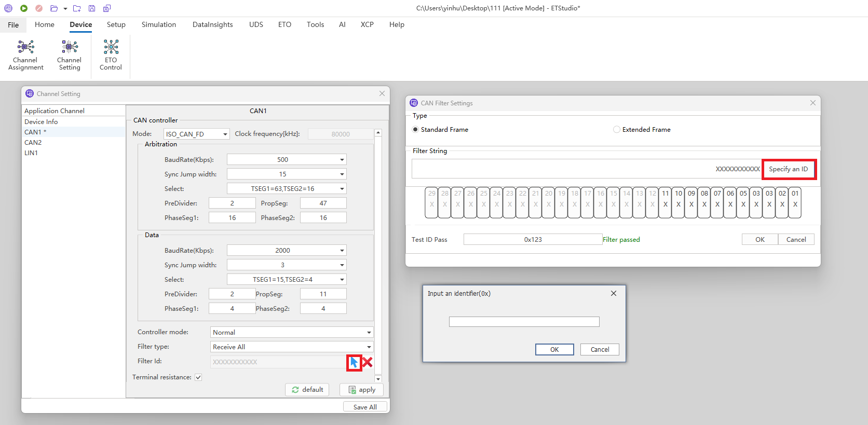Select the Extended Frame radio button

(617, 130)
